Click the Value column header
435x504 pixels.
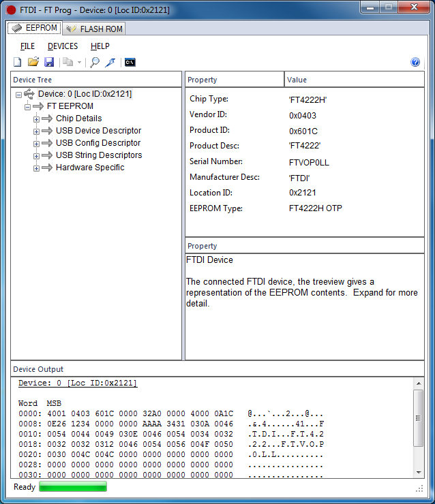click(x=355, y=80)
